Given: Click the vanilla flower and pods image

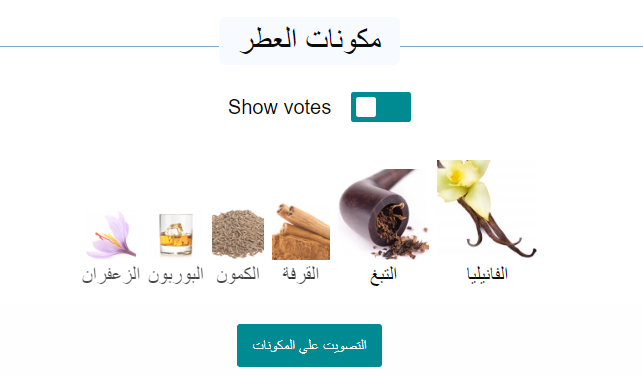Looking at the screenshot, I should point(487,210).
